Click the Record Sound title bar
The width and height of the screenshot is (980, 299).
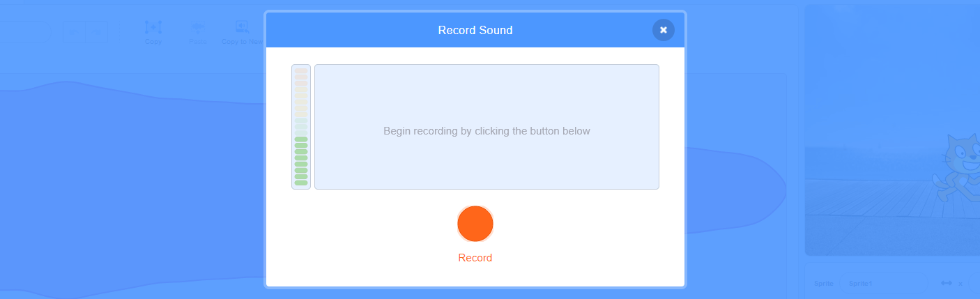tap(475, 30)
